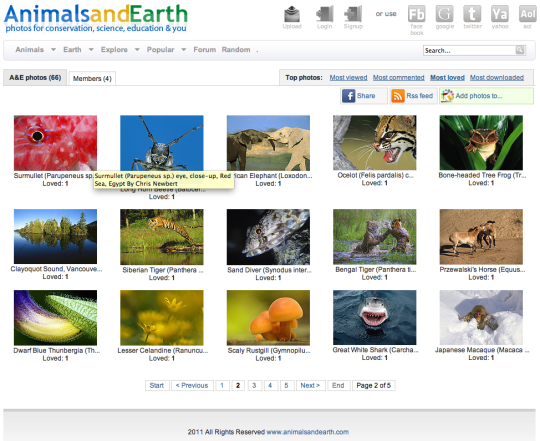
Task: Click the Share button
Action: [364, 96]
